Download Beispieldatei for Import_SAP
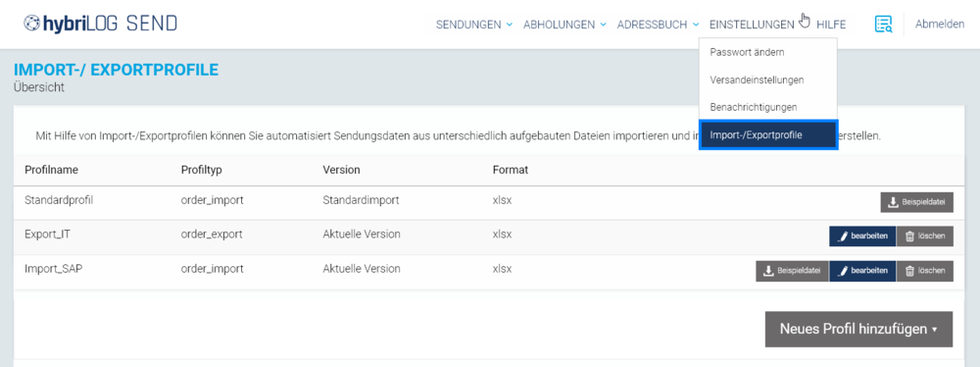This screenshot has height=367, width=980. 792,271
